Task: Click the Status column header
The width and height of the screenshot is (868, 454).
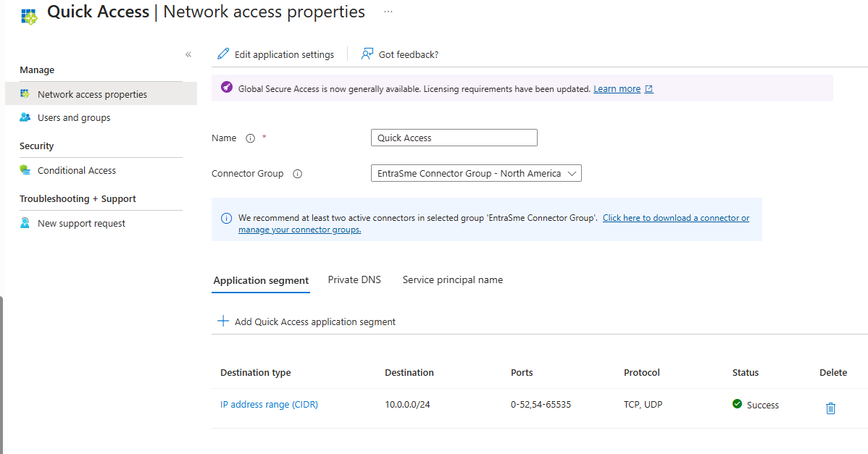Action: click(745, 373)
